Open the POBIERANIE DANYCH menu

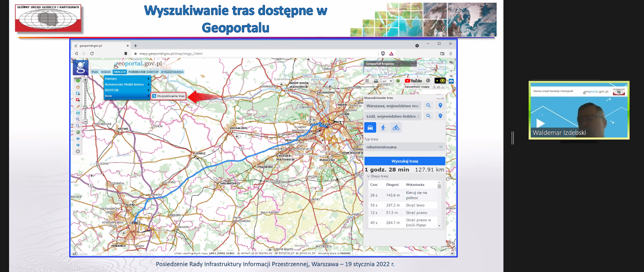coord(143,72)
